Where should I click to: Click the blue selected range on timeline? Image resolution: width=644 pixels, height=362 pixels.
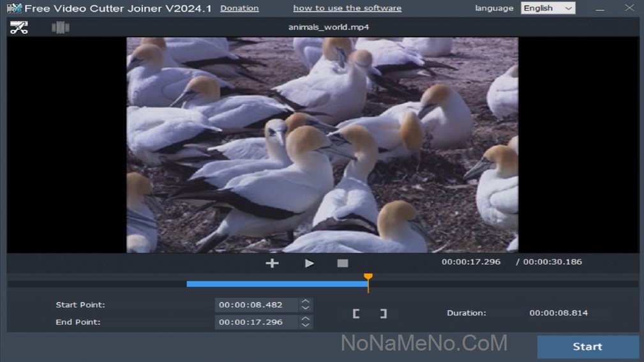pyautogui.click(x=276, y=283)
